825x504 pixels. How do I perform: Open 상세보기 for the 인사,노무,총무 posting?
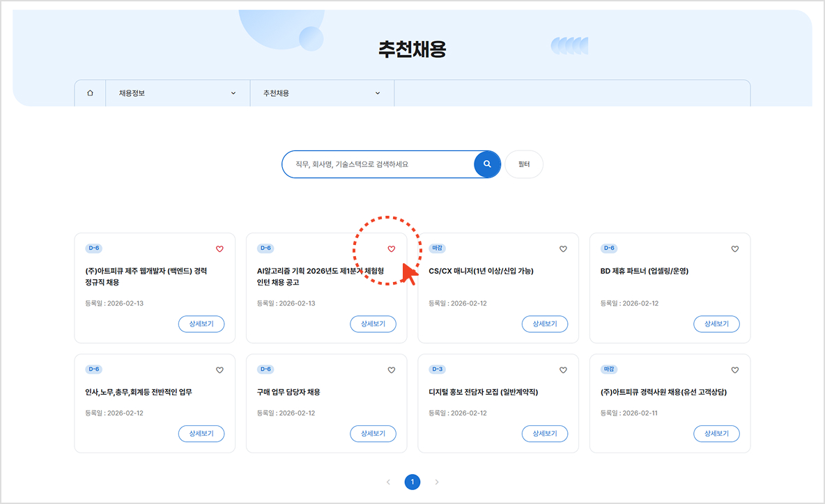tap(201, 433)
